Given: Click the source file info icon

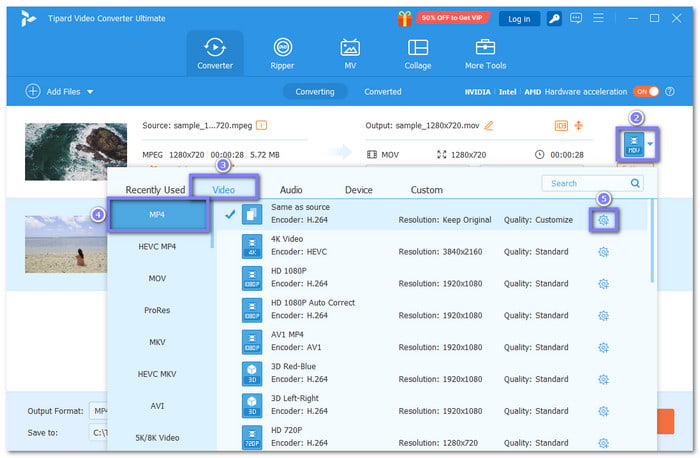Looking at the screenshot, I should point(262,125).
